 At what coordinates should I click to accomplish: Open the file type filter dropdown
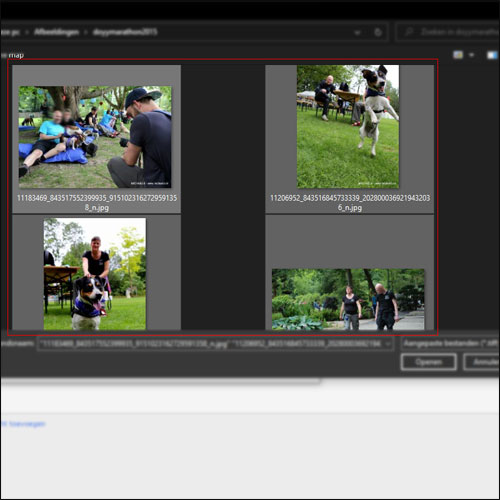(451, 343)
